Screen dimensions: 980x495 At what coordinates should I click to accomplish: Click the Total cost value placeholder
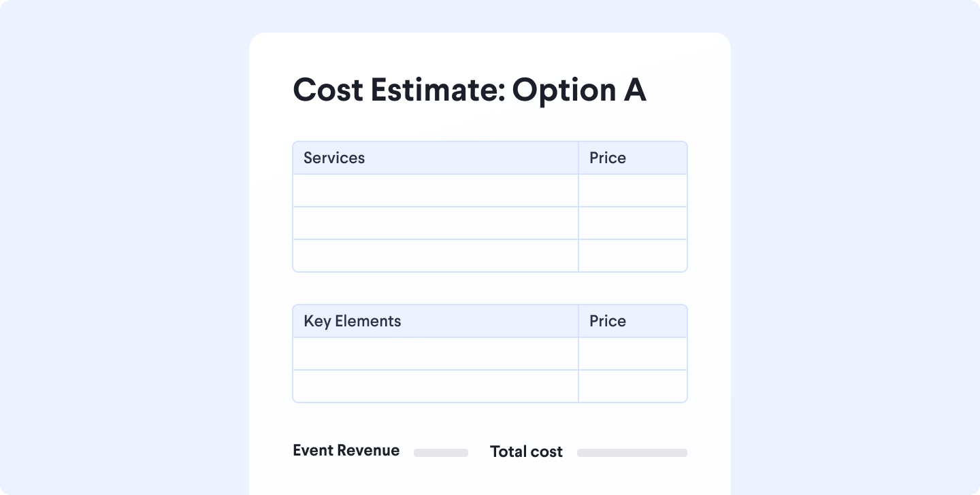point(632,453)
